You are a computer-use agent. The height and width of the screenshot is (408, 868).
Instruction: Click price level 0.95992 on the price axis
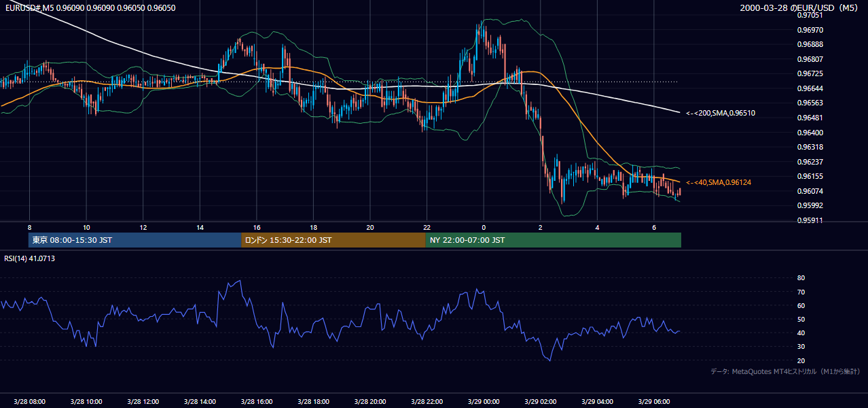click(811, 205)
